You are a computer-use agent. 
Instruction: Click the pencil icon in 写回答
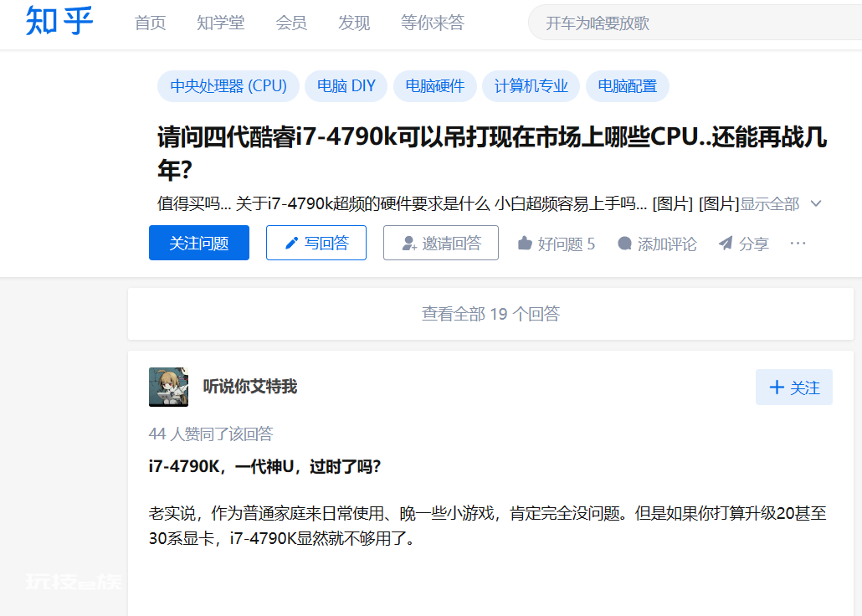coord(292,243)
